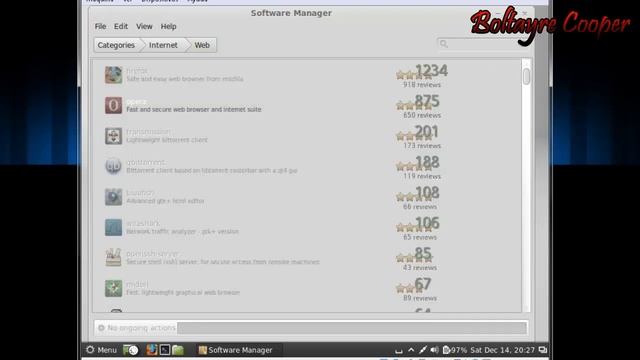
Task: Click '918 reviews' text
Action: [422, 85]
